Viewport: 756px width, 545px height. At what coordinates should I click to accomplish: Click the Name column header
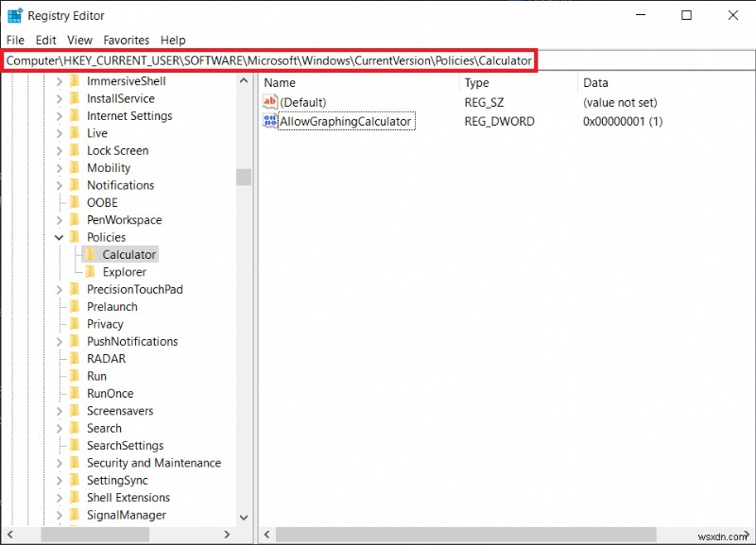pos(359,82)
